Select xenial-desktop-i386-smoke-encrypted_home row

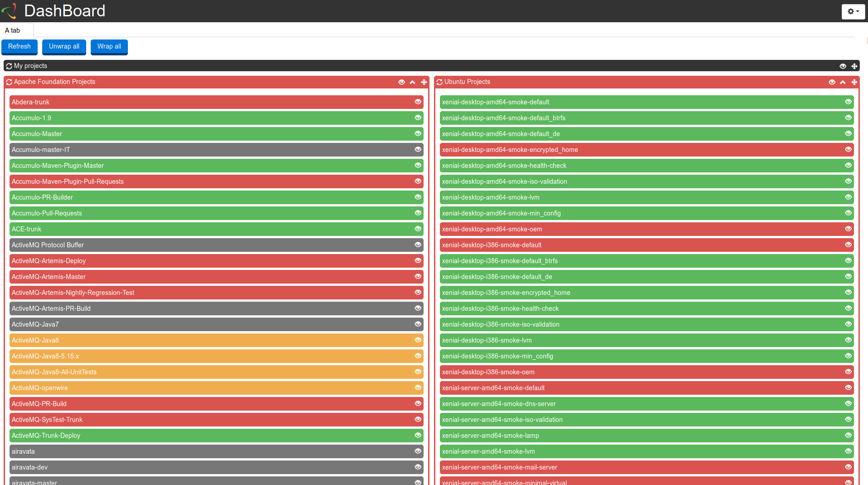pos(647,293)
